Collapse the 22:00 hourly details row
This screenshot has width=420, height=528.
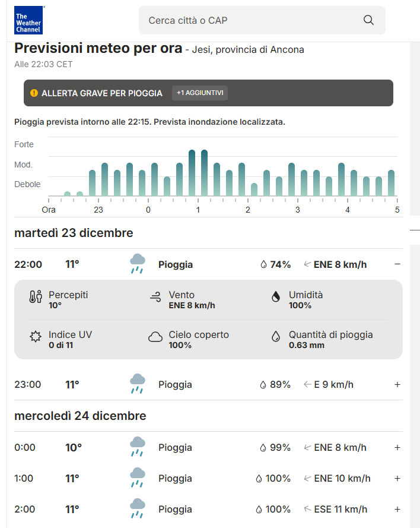(397, 264)
